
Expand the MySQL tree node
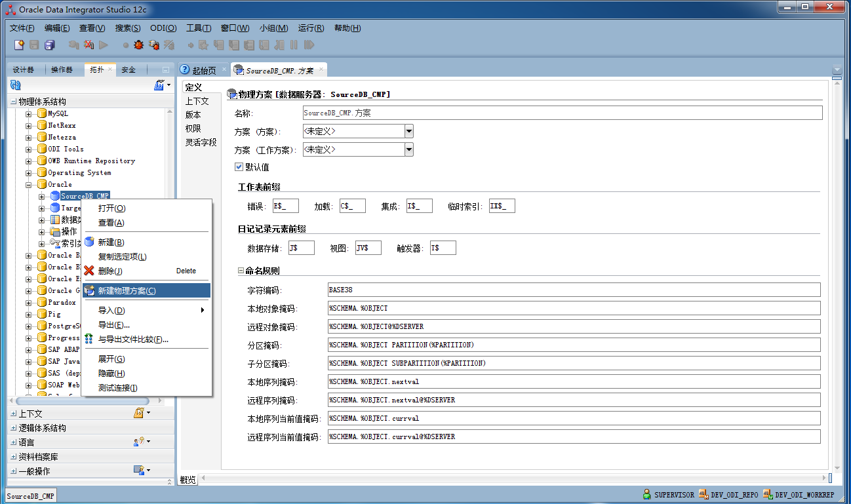[x=29, y=114]
